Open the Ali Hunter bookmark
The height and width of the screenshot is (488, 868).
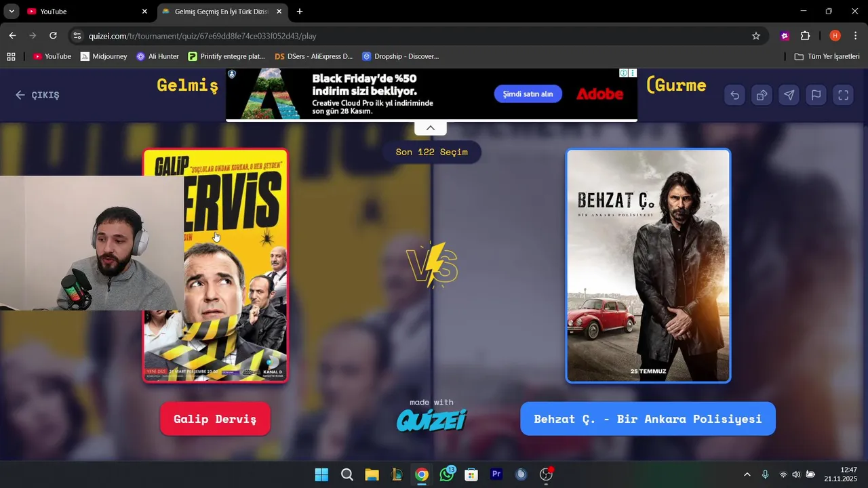[x=157, y=56]
